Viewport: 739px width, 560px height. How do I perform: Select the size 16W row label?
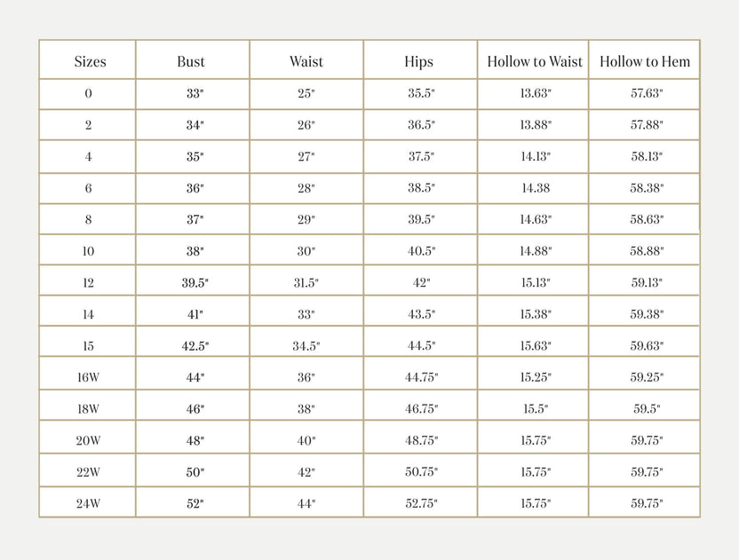click(x=88, y=377)
